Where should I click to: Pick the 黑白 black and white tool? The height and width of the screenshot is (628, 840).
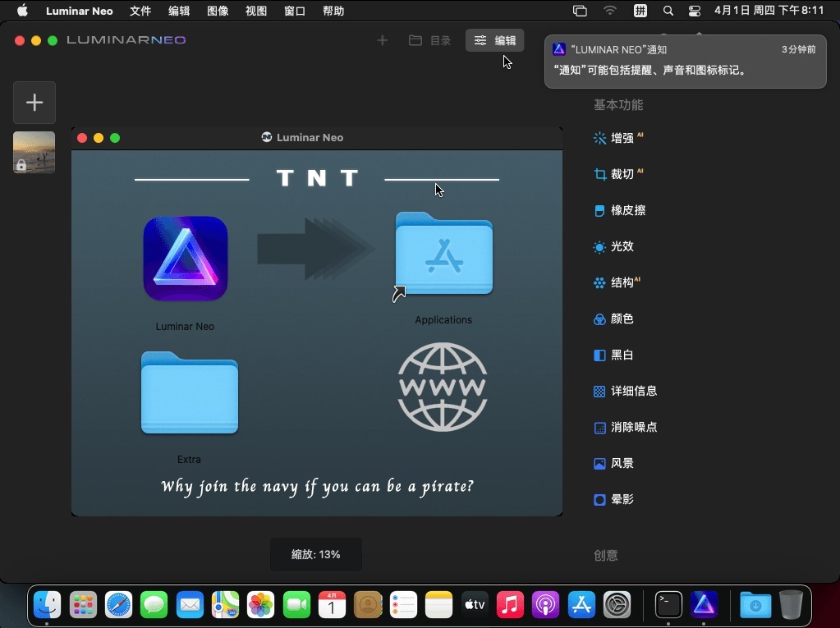[x=613, y=355]
